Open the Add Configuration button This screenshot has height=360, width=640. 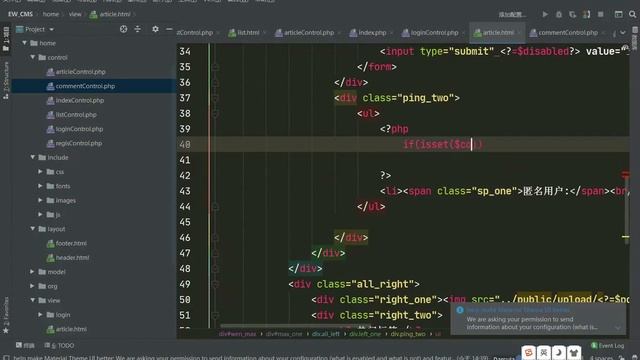pyautogui.click(x=512, y=14)
